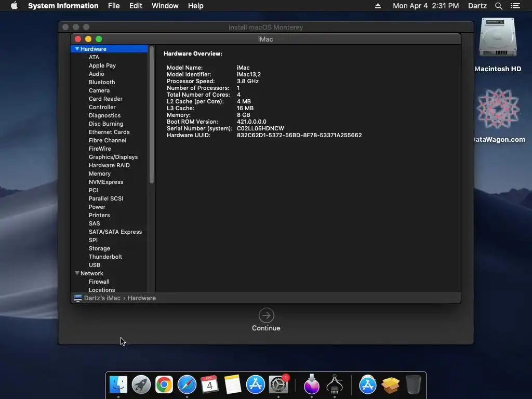Select Apple Pay in the sidebar
Image resolution: width=532 pixels, height=399 pixels.
102,65
